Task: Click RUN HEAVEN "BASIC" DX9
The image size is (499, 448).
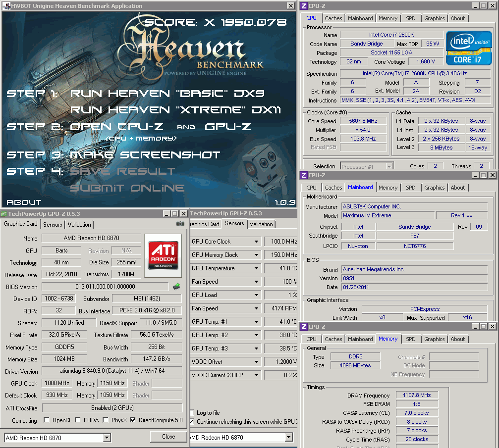Action: [x=167, y=94]
